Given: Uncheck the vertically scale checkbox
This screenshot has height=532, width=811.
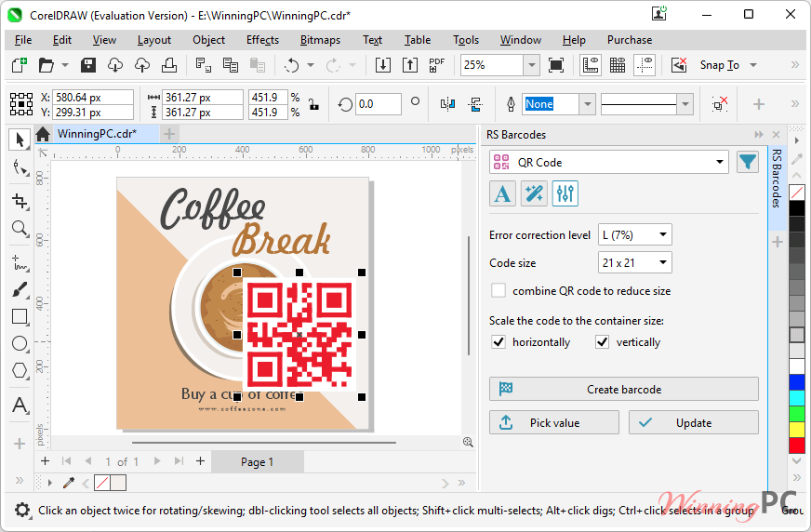Looking at the screenshot, I should [602, 341].
